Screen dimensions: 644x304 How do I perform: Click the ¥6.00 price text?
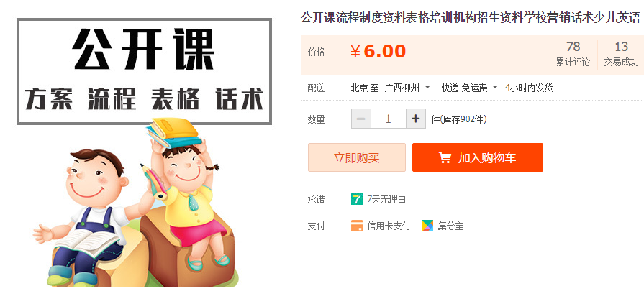point(378,52)
